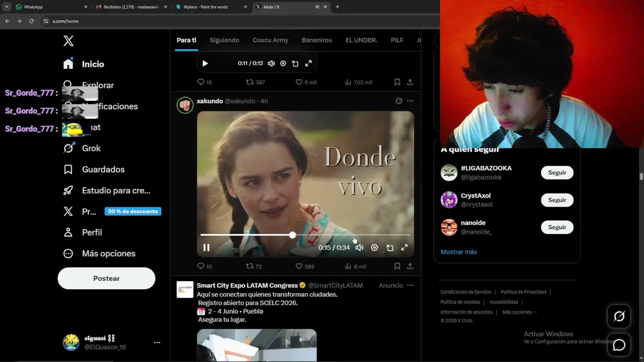Repost xakundo post with 72 reposts
The height and width of the screenshot is (362, 644).
point(254,266)
